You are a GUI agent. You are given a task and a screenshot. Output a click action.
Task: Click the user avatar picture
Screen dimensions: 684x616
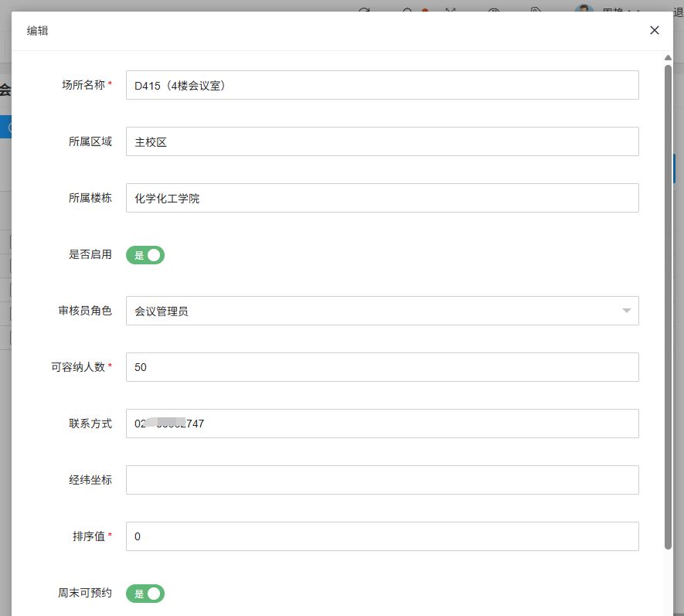point(584,9)
